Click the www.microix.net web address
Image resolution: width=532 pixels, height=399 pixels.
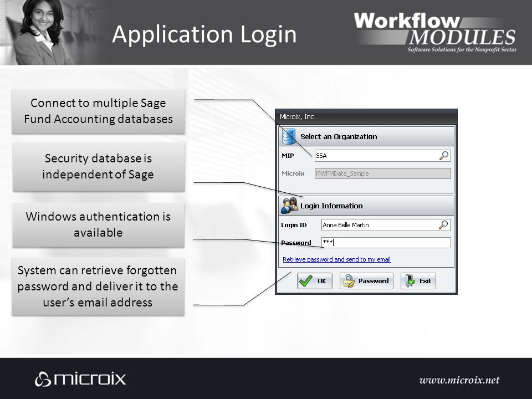click(459, 380)
